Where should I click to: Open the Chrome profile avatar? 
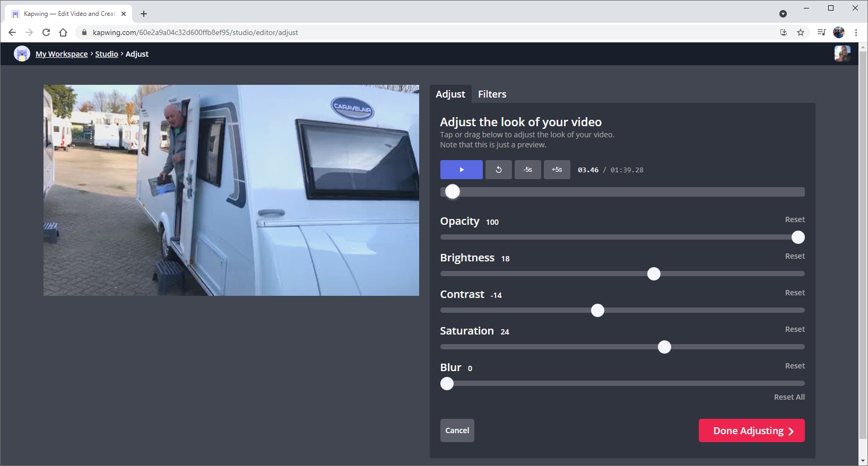839,32
